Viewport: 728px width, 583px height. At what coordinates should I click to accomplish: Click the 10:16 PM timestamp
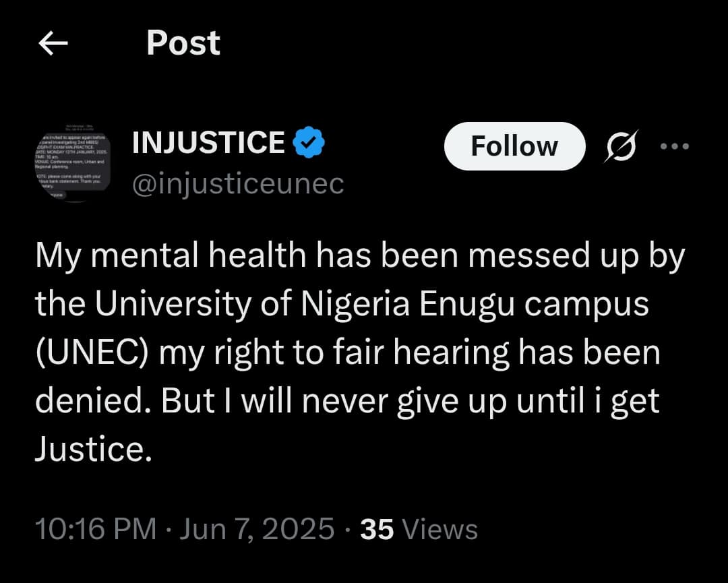tap(95, 529)
